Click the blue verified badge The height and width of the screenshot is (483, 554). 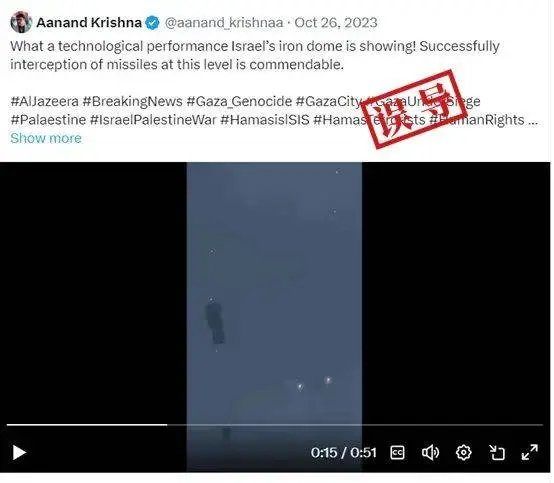(153, 23)
